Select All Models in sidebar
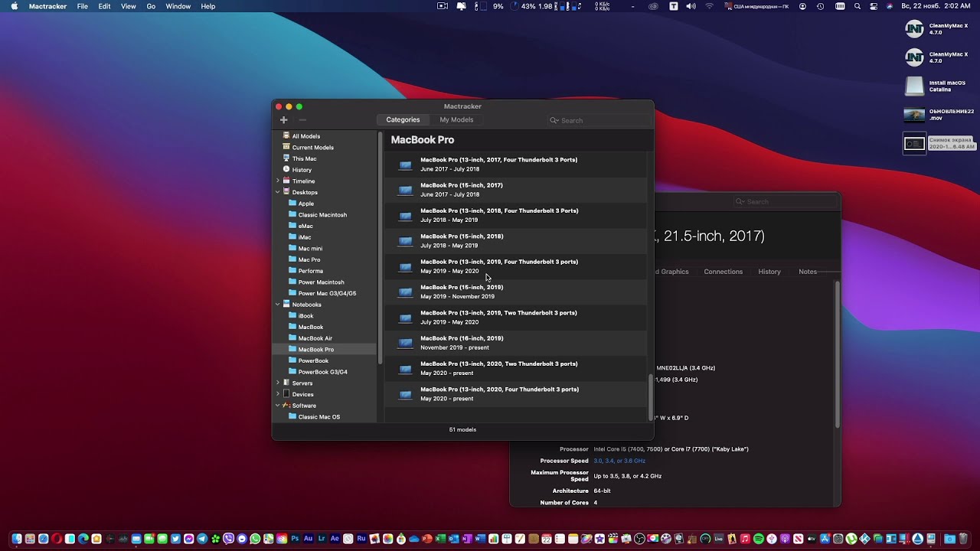This screenshot has height=551, width=980. coord(325,136)
